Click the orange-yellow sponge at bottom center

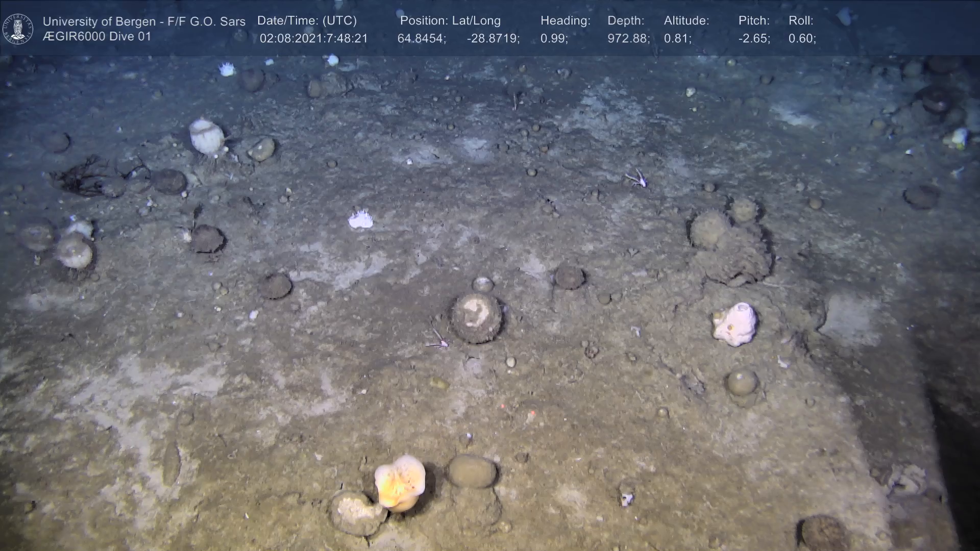400,482
